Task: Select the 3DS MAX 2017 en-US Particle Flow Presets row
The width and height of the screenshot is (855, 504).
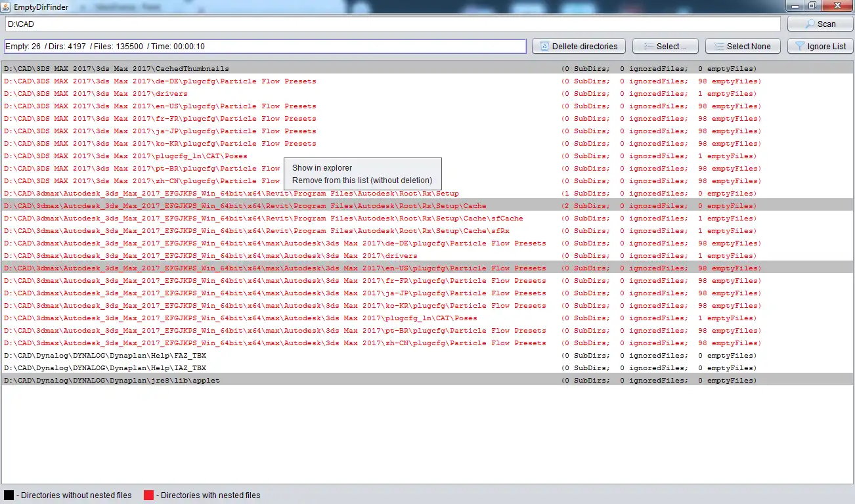Action: pyautogui.click(x=427, y=106)
